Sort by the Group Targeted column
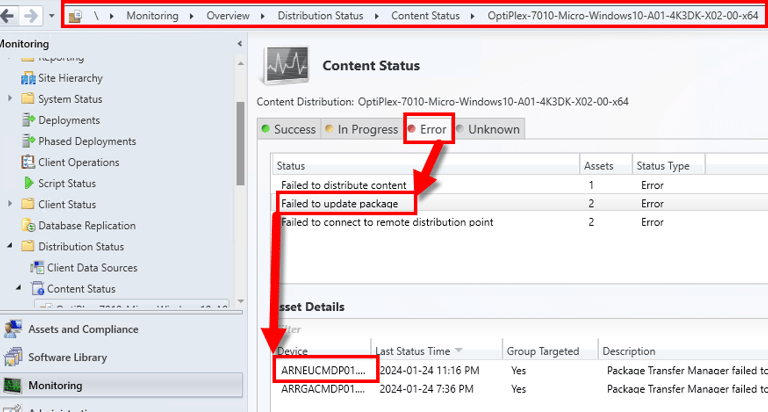This screenshot has height=412, width=768. (x=550, y=351)
